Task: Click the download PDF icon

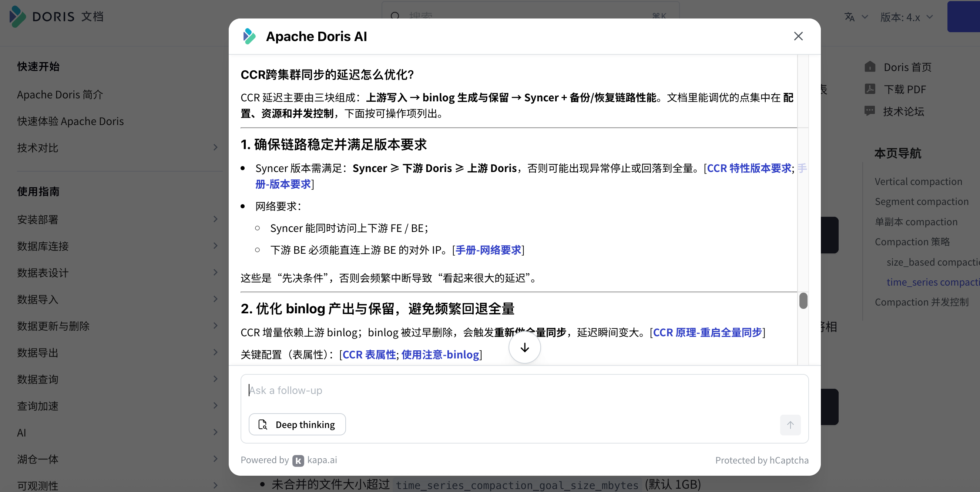Action: click(870, 89)
